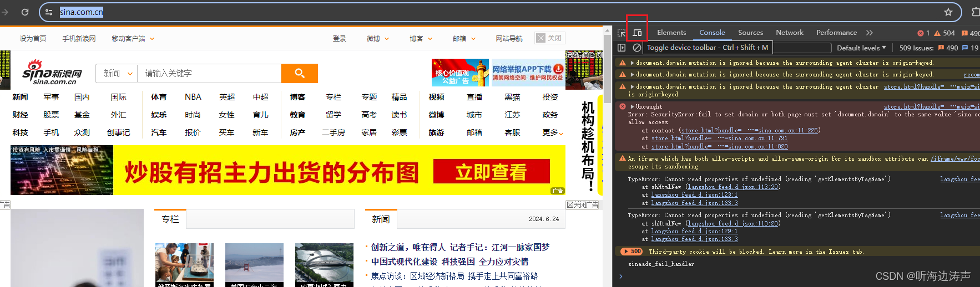Viewport: 980px width, 287px height.
Task: Open the 邮箱 dropdown in top bar
Action: [x=464, y=39]
